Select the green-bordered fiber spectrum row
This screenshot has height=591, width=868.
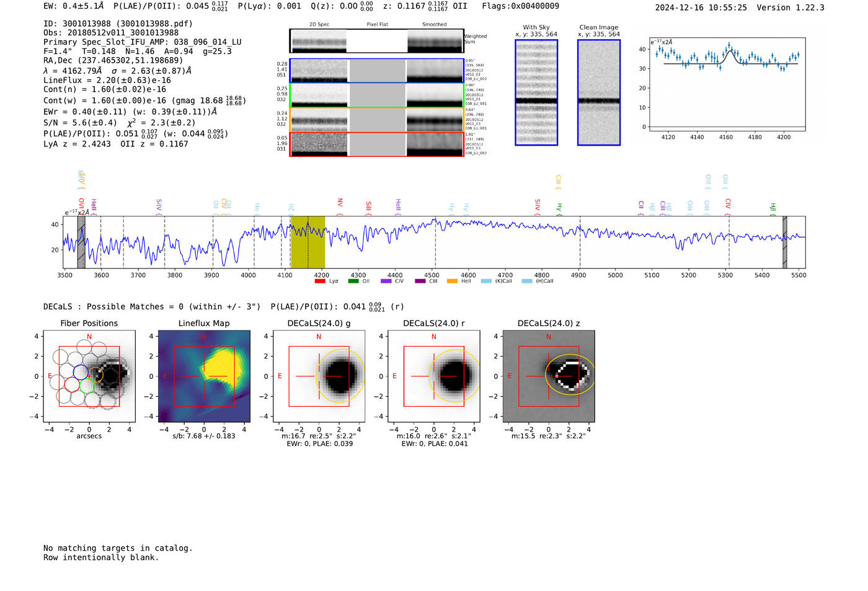[377, 96]
